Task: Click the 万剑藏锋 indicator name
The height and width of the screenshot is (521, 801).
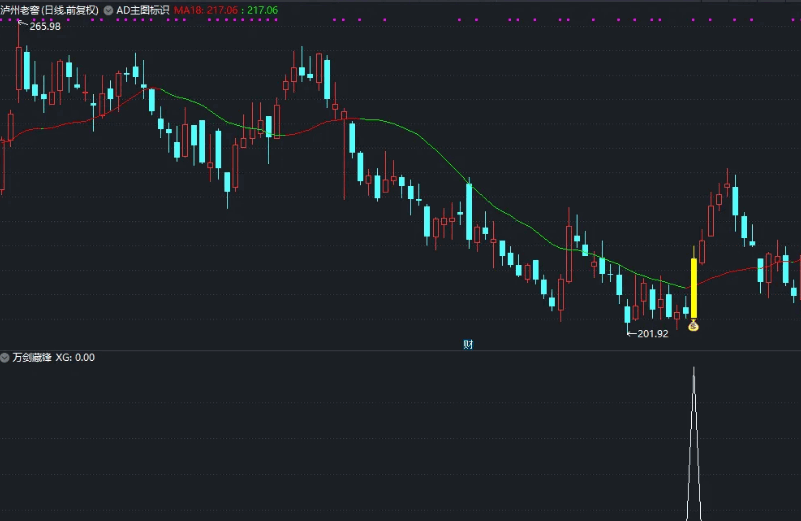Action: [x=32, y=358]
